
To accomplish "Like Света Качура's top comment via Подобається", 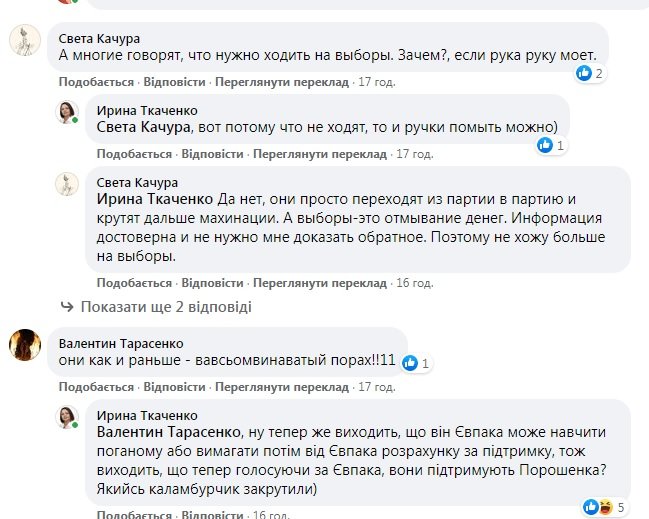I will pos(97,82).
